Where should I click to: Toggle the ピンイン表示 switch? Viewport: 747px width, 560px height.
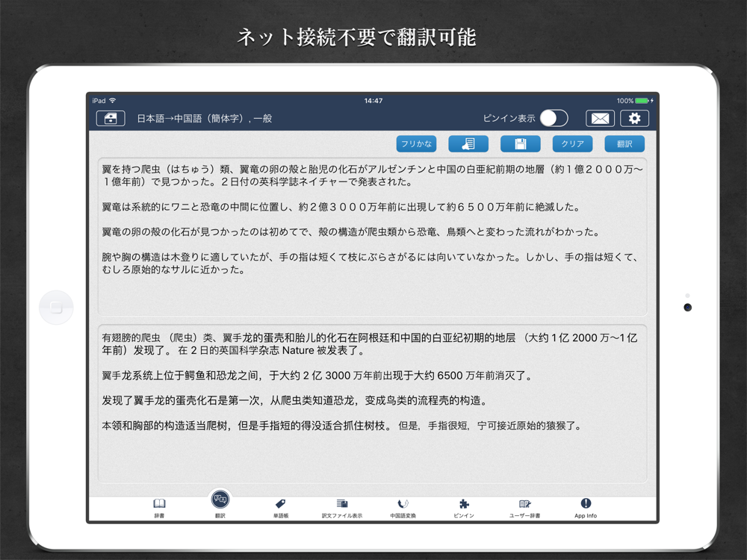click(554, 118)
